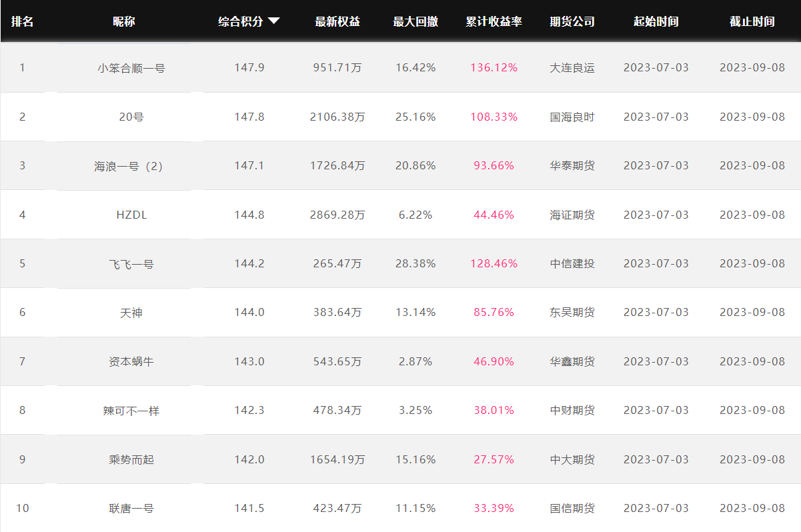Screen dimensions: 801x532
Task: Click the 昵称 column header
Action: coord(124,21)
